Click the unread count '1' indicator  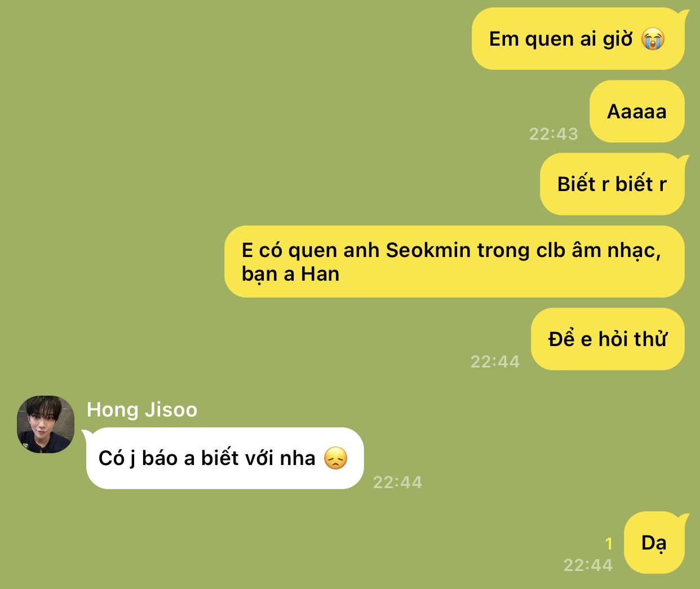pyautogui.click(x=609, y=543)
